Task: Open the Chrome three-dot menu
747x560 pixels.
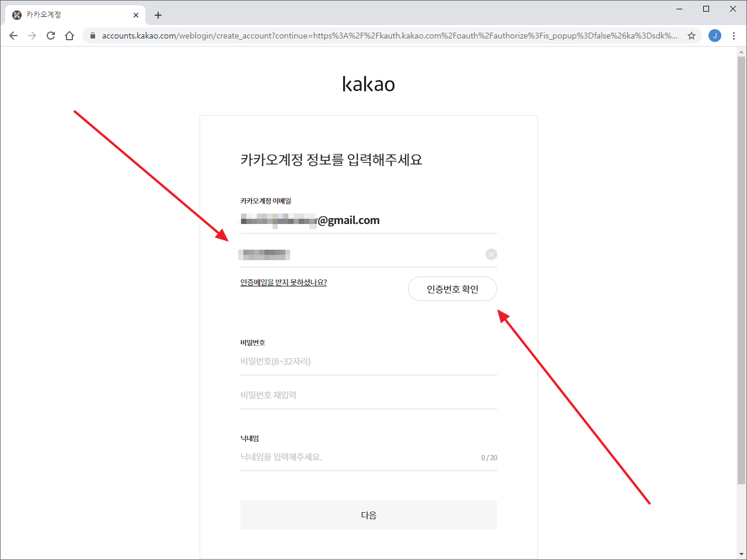Action: [x=734, y=36]
